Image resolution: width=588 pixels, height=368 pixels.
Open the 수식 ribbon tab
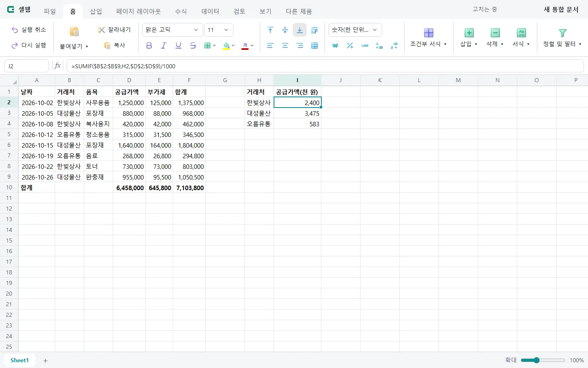pos(181,11)
